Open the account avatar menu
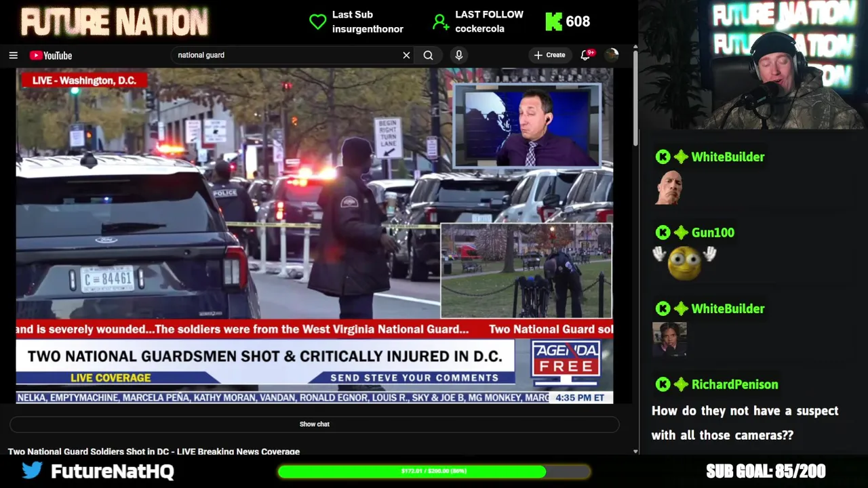Viewport: 868px width, 488px height. 612,56
